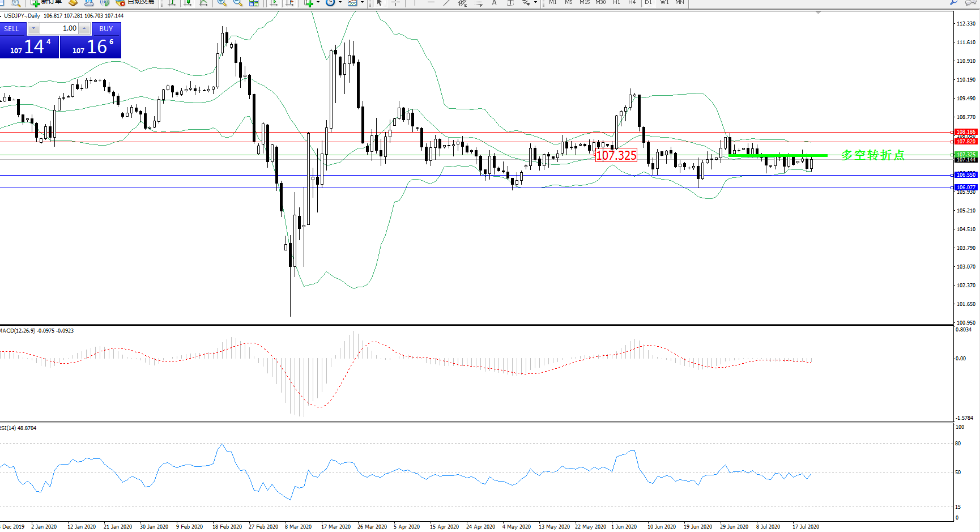Click the Zoom Out magnifier icon
Image resolution: width=980 pixels, height=532 pixels.
pyautogui.click(x=238, y=3)
